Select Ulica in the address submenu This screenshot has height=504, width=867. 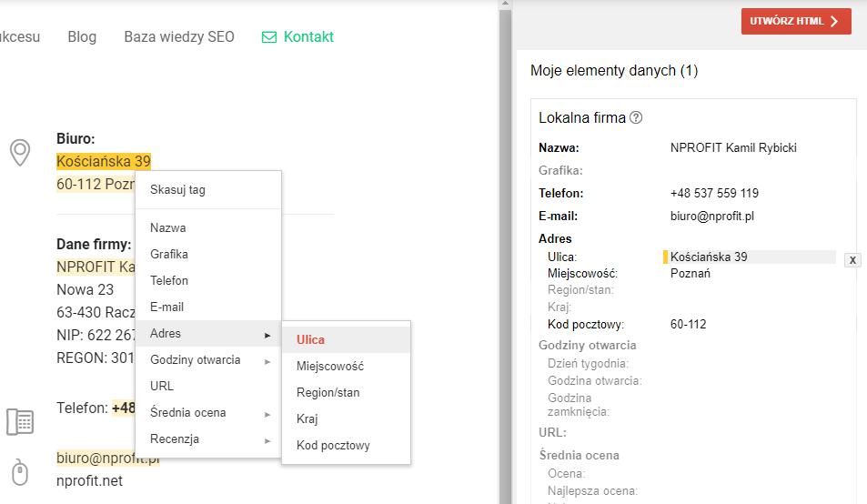click(x=310, y=340)
